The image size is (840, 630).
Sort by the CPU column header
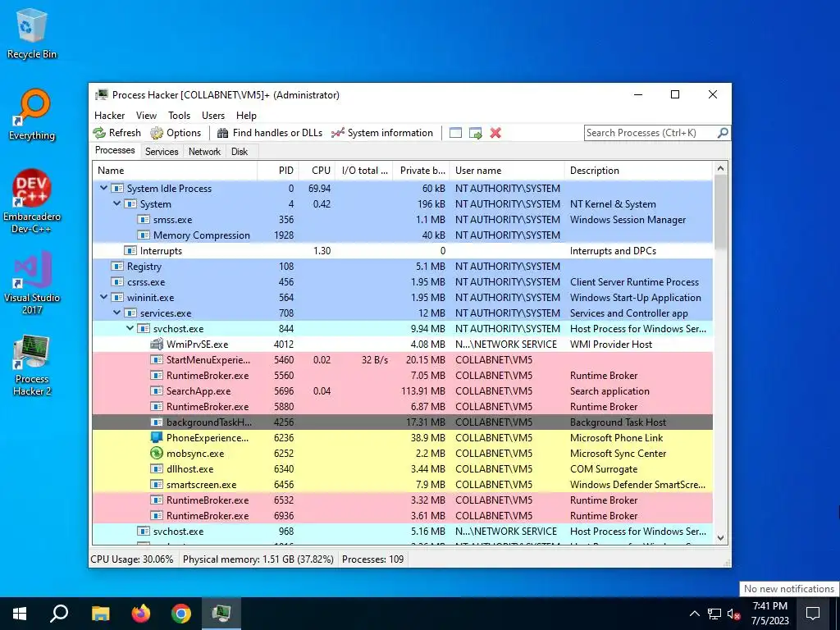[x=317, y=171]
